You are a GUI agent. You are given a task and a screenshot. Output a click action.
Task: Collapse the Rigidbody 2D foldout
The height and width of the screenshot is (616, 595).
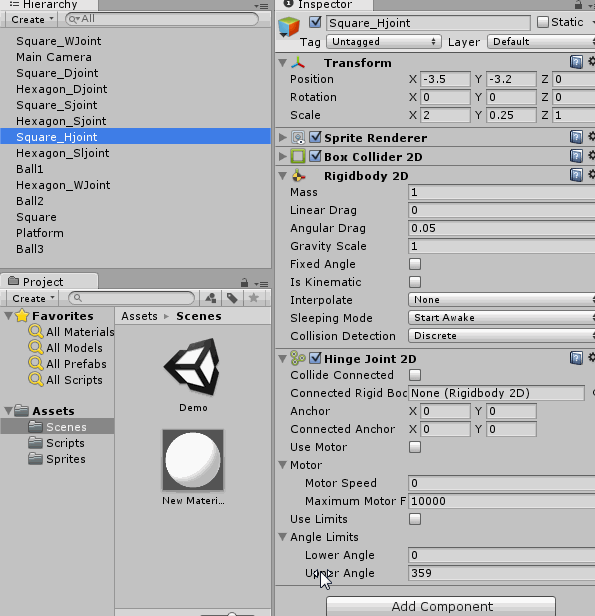pyautogui.click(x=282, y=176)
